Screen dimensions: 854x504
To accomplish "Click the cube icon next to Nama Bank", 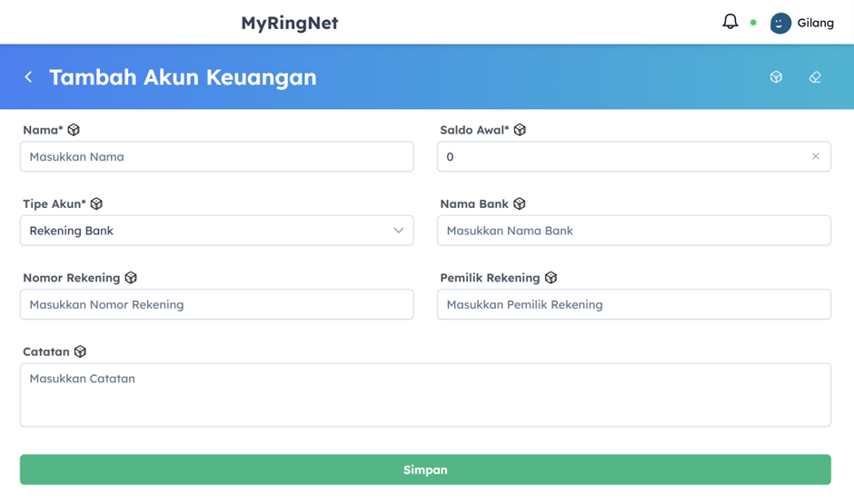I will 520,204.
